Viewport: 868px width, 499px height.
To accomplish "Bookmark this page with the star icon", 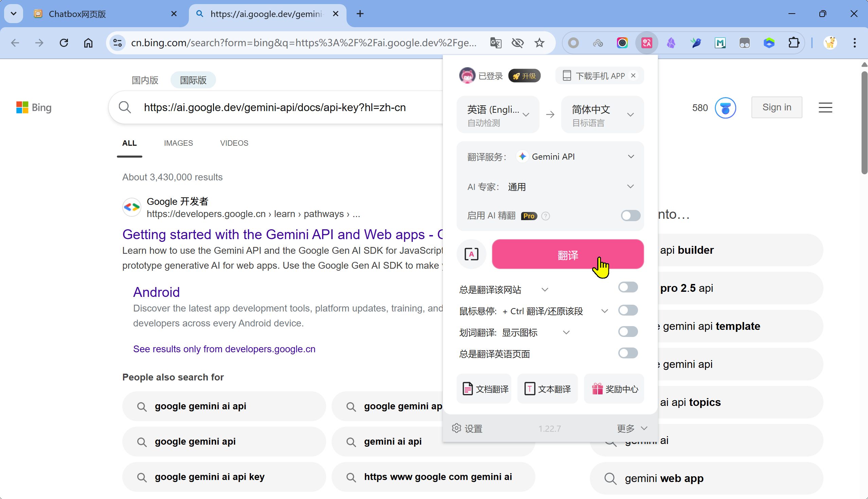I will [x=539, y=43].
